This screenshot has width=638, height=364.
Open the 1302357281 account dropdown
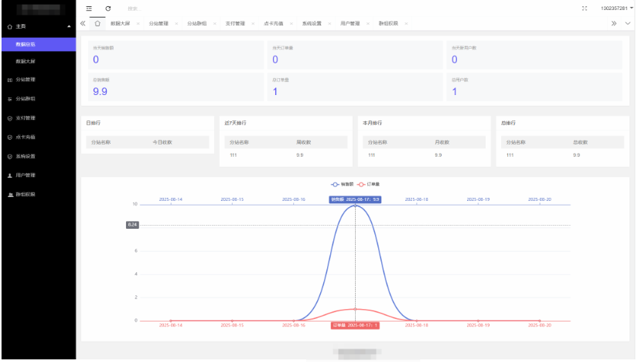click(617, 9)
